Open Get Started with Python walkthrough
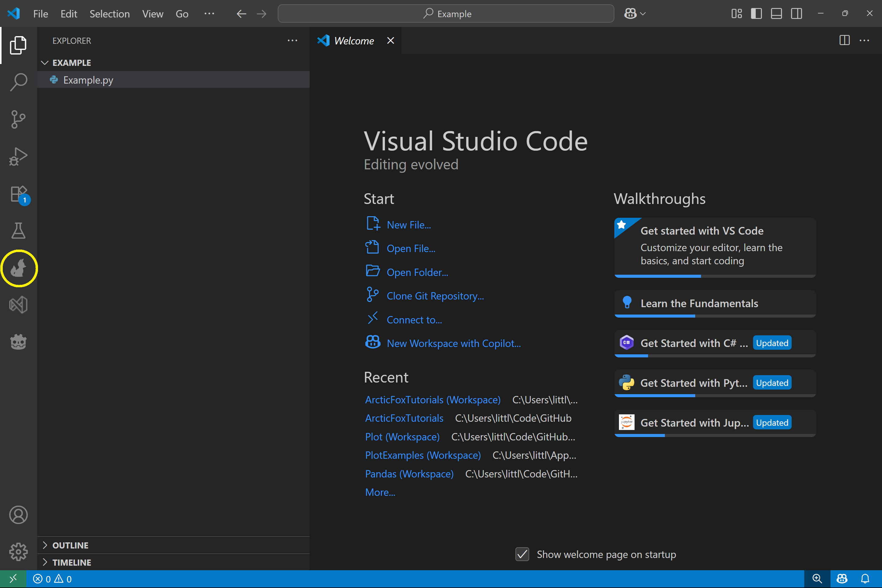The width and height of the screenshot is (882, 588). tap(715, 383)
